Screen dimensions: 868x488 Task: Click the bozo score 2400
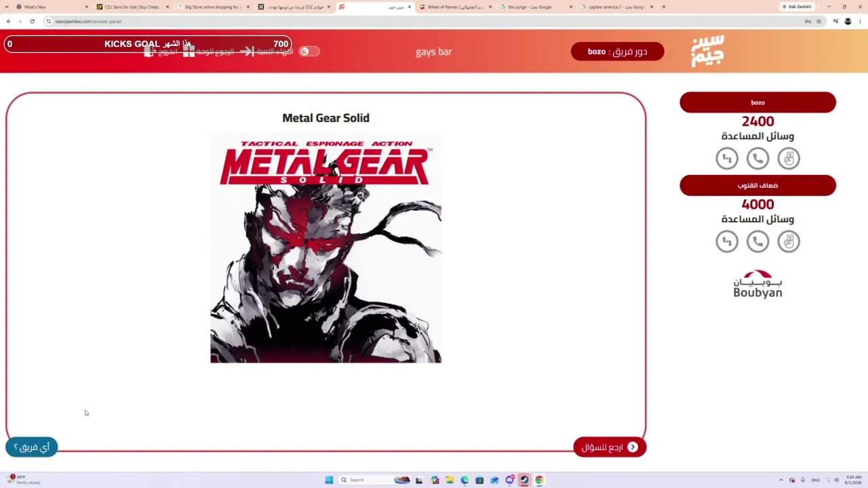point(757,121)
